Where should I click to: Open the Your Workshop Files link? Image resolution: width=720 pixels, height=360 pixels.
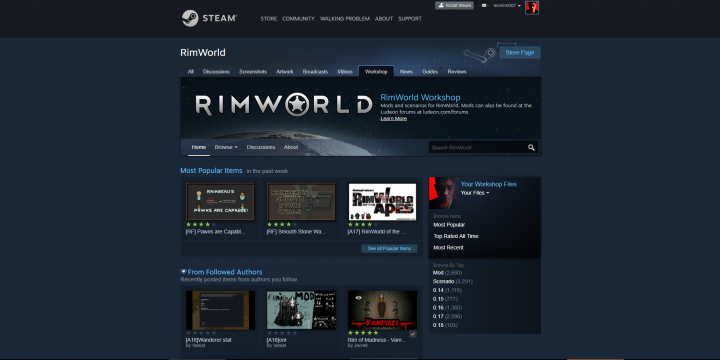(x=489, y=184)
